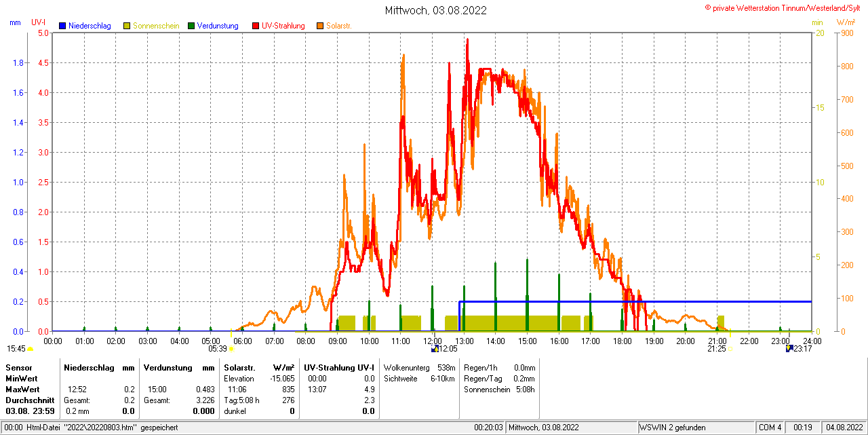
Task: Click the Niederschlag mm column header in table
Action: (99, 367)
